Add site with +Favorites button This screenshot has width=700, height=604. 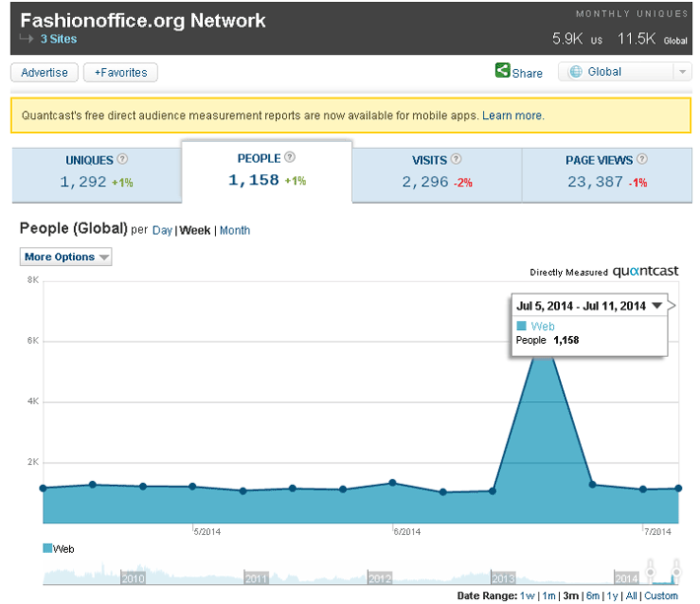(x=120, y=72)
